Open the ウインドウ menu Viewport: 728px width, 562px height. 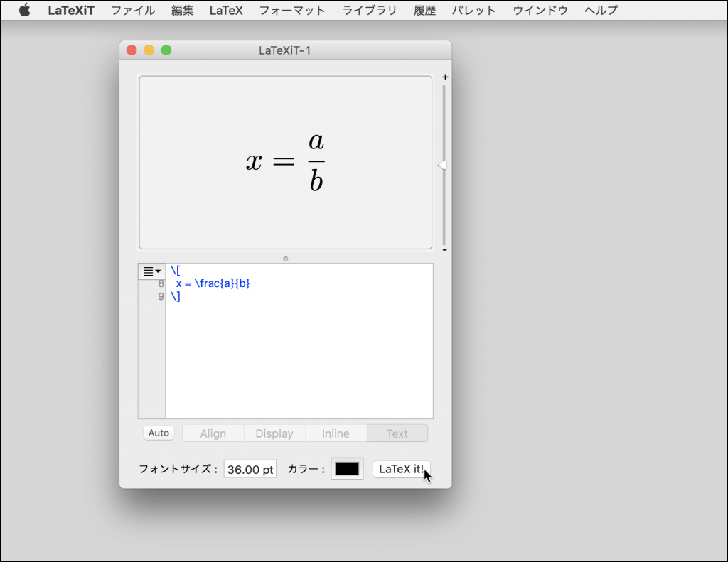[x=540, y=10]
